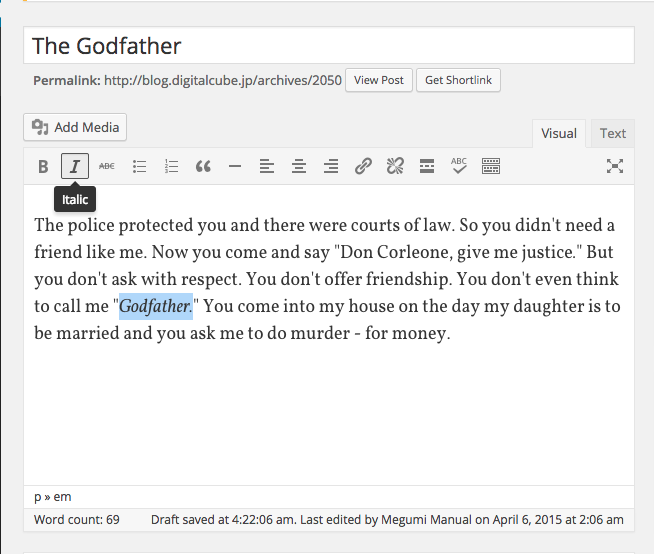
Task: Center align the text
Action: [298, 167]
